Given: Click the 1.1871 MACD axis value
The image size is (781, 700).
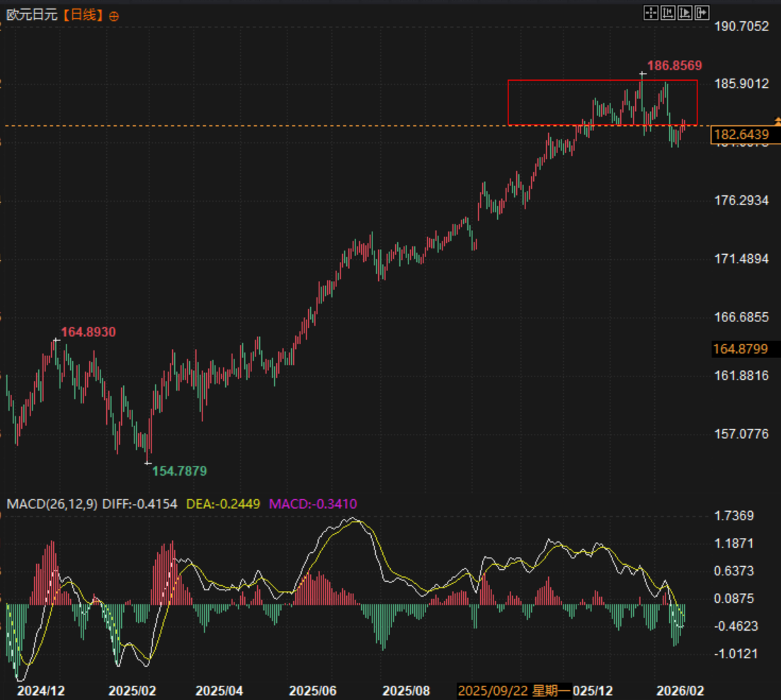Looking at the screenshot, I should [734, 543].
